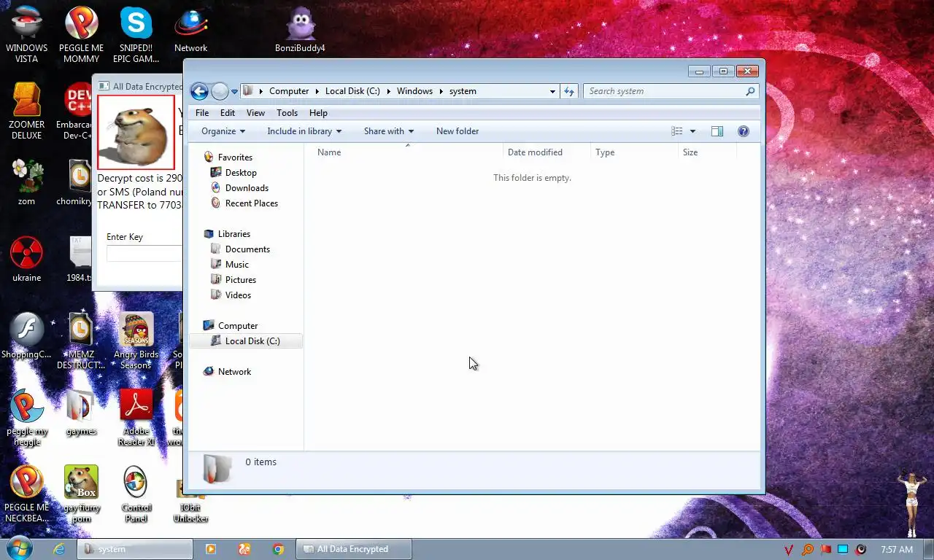Click the system Explorer taskbar button
Screen dimensions: 934x560
[135, 549]
